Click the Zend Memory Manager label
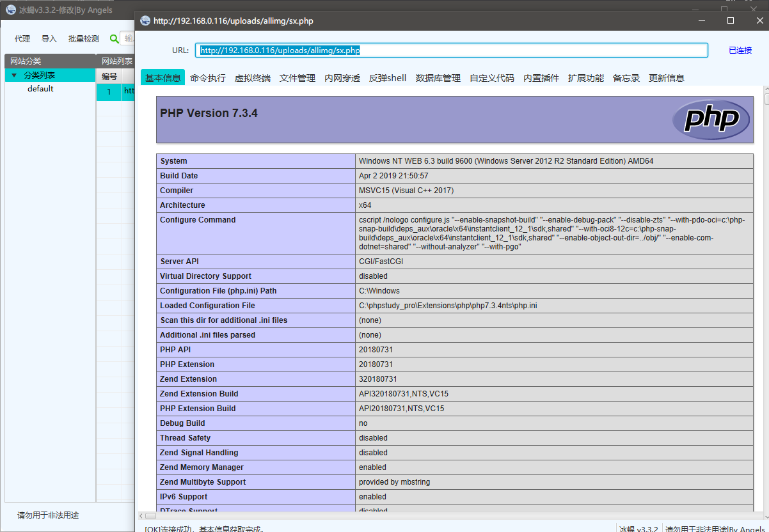The image size is (769, 532). (x=202, y=467)
